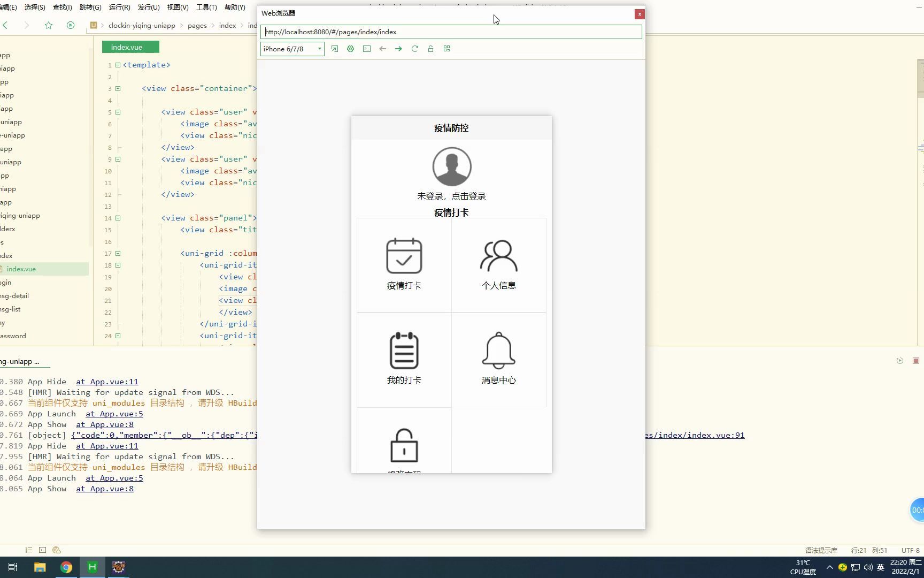Select the 个人信息 people icon
Image resolution: width=924 pixels, height=578 pixels.
click(x=498, y=256)
